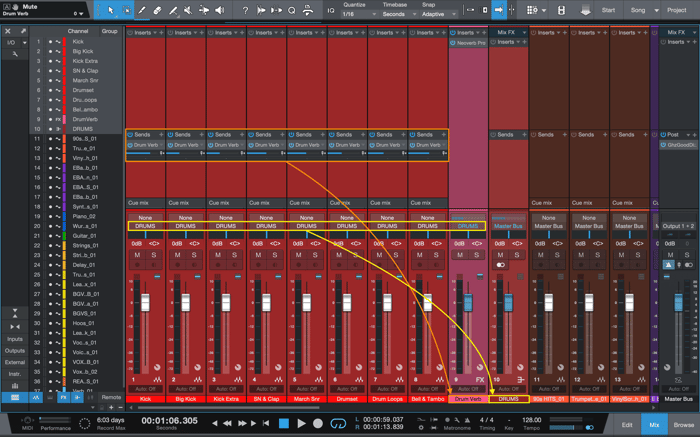Click the Record button
This screenshot has height=437, width=700.
click(318, 423)
